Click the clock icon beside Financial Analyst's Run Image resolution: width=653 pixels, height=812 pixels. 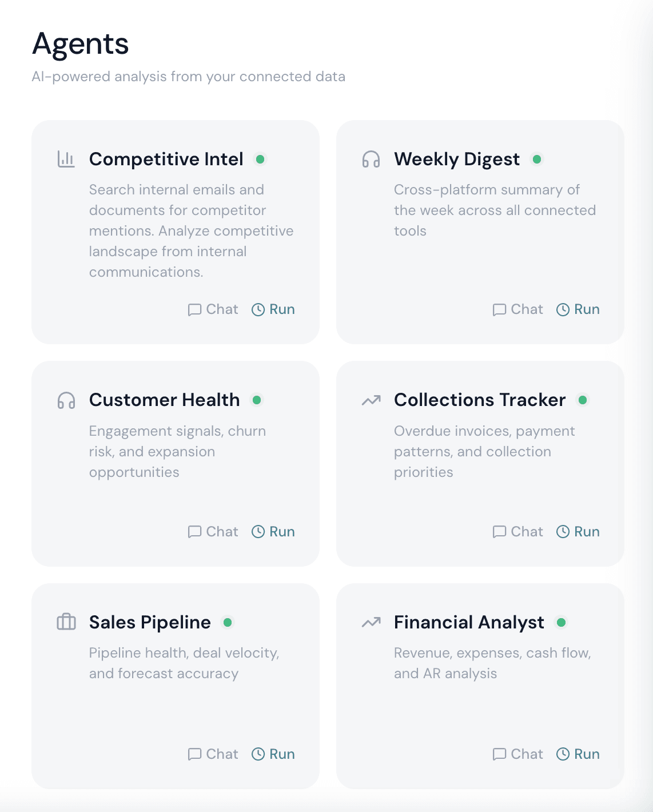(x=562, y=754)
